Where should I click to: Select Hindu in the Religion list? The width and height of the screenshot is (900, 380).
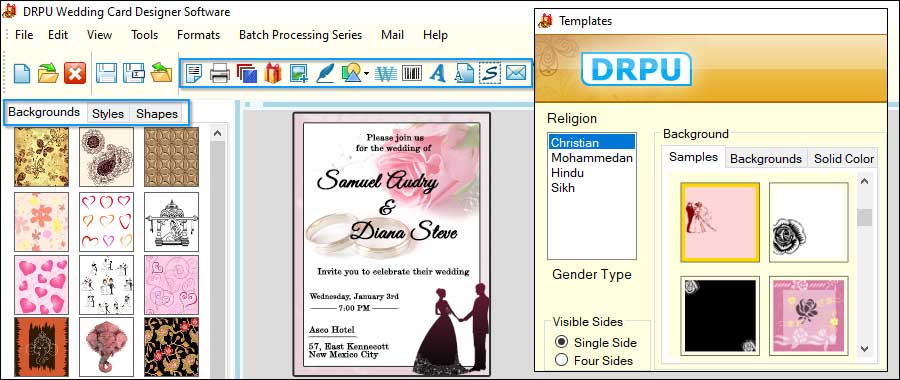[592, 172]
